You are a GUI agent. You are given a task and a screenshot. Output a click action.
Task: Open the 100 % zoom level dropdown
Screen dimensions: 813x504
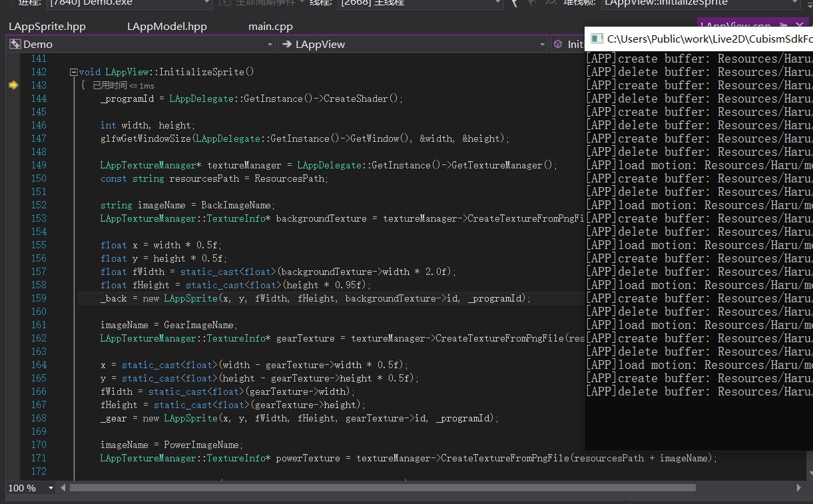51,488
